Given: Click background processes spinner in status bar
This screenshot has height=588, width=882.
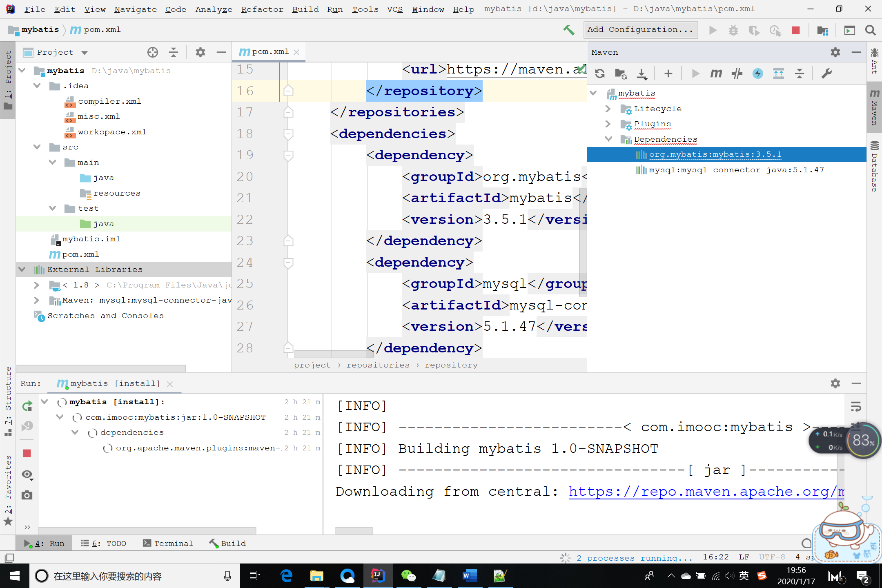Looking at the screenshot, I should coord(566,558).
